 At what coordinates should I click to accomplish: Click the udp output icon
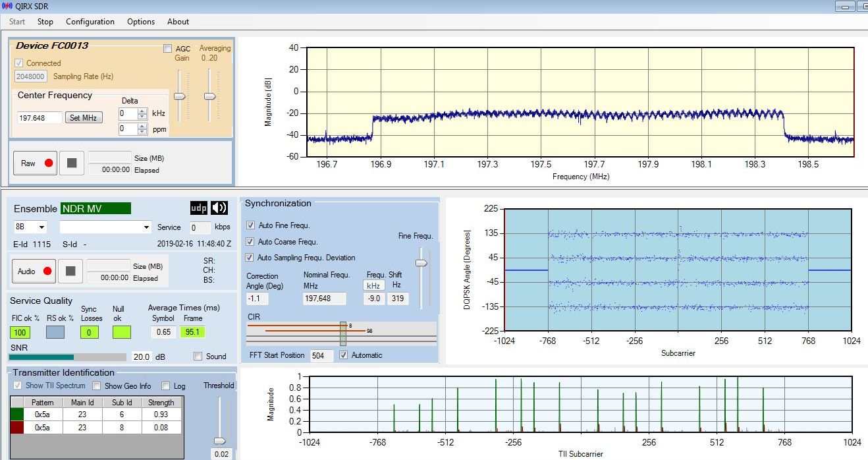pos(198,208)
